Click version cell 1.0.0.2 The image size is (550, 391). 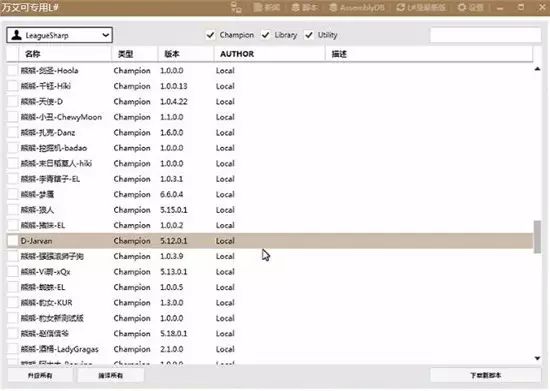point(172,225)
